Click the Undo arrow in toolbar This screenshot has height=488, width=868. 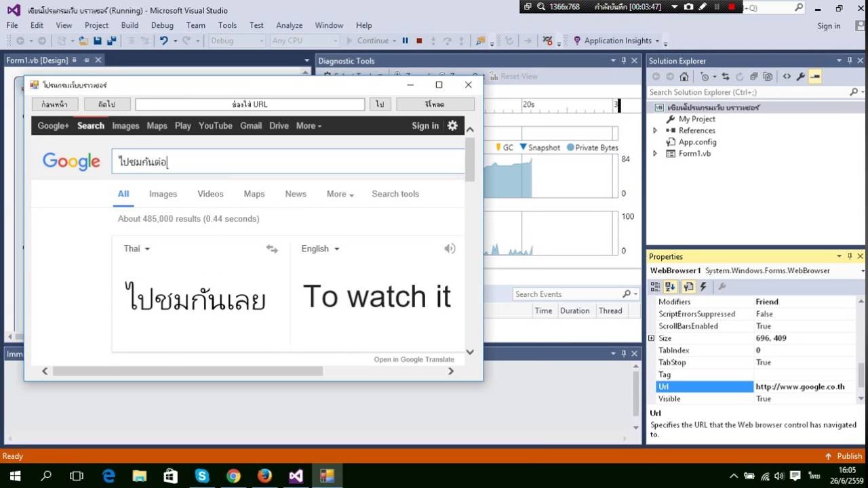click(163, 41)
